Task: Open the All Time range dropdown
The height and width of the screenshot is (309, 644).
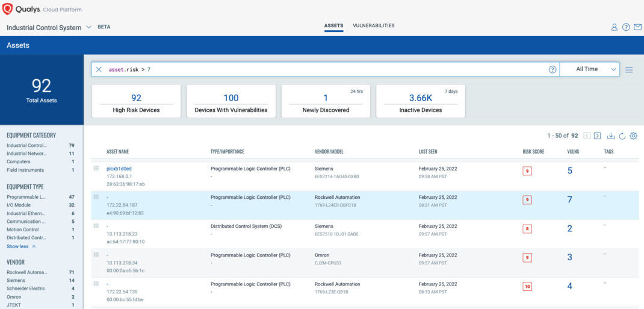Action: [589, 69]
